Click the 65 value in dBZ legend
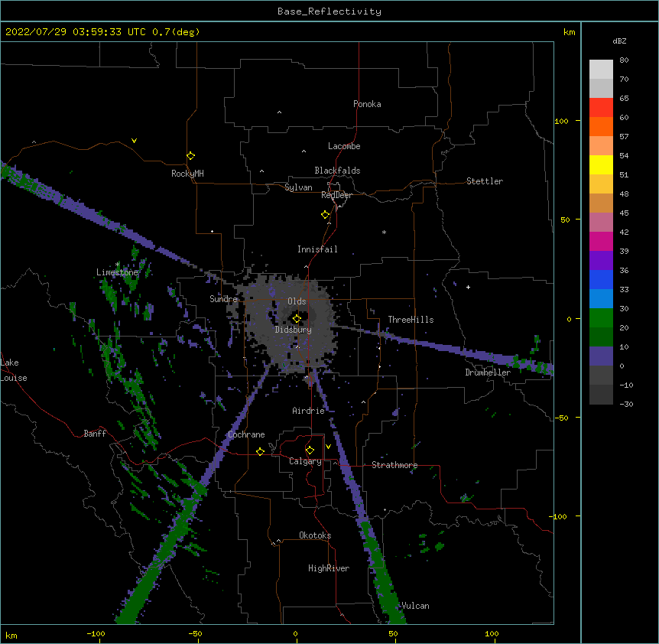Image resolution: width=659 pixels, height=644 pixels. click(624, 99)
